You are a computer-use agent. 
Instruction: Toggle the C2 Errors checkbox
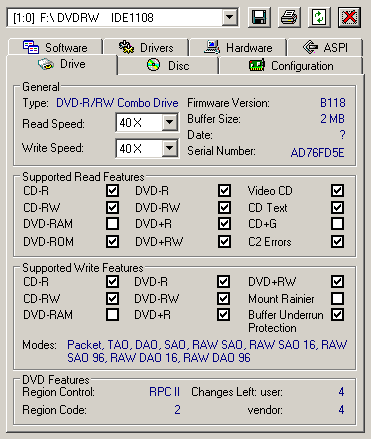[337, 242]
